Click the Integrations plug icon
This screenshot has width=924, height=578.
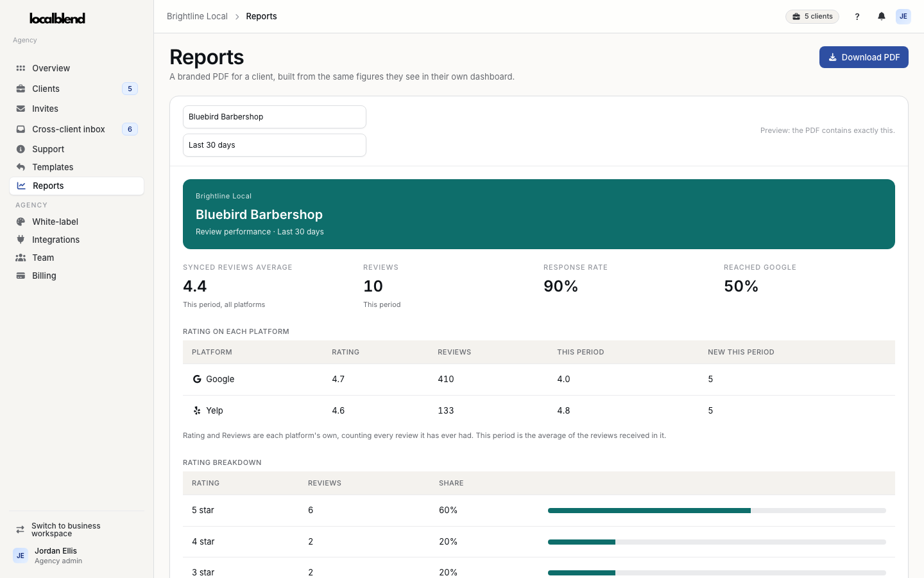click(x=21, y=240)
